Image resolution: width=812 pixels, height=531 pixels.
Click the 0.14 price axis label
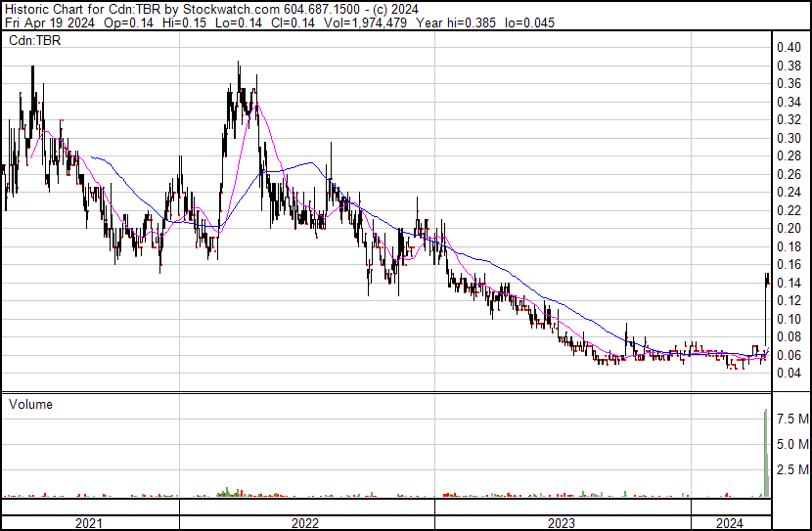pos(789,283)
